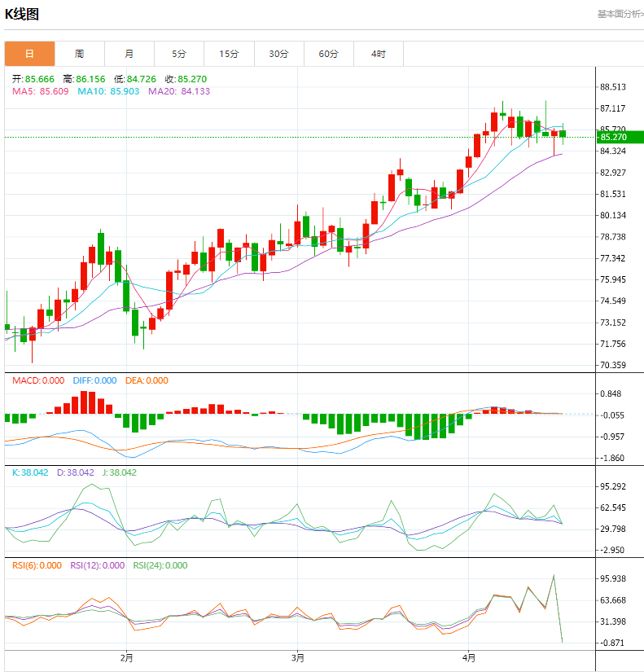Click the -0.957 MACD axis label

pos(612,437)
